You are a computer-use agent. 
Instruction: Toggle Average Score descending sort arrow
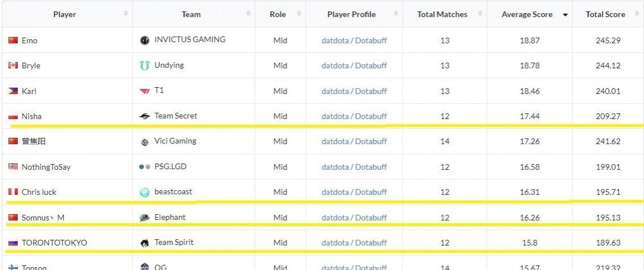click(565, 15)
